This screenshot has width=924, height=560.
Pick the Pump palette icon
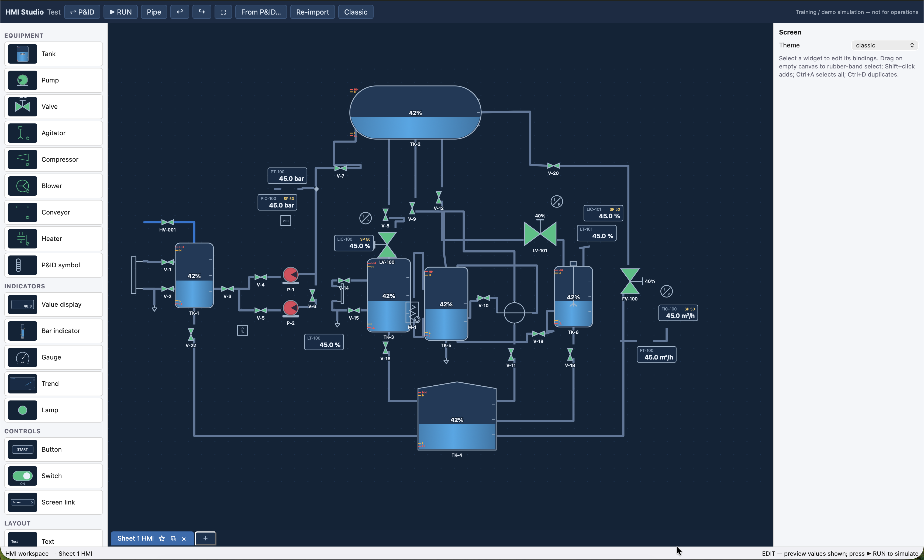pyautogui.click(x=22, y=80)
